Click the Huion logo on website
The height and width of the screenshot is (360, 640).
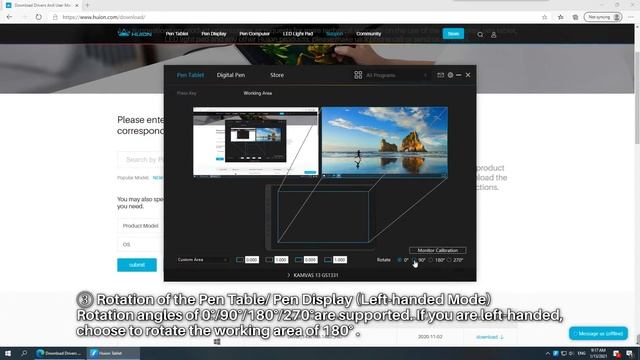point(135,33)
